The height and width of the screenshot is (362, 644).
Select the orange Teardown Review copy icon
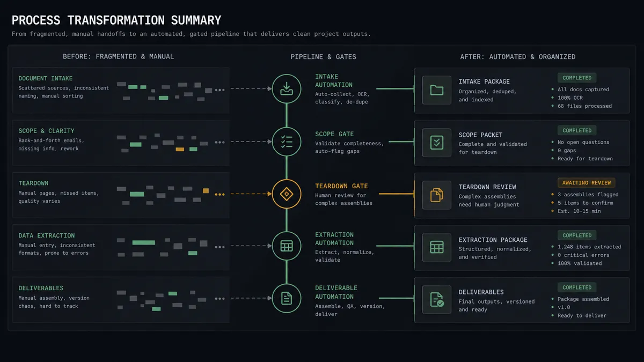[x=437, y=195]
